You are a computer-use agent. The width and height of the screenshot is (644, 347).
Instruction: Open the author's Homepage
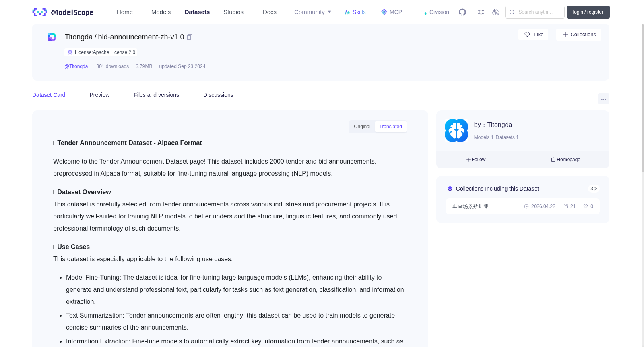point(566,160)
